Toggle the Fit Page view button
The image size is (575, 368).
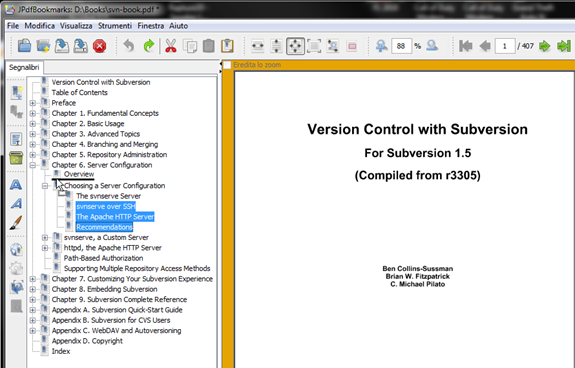(x=295, y=46)
